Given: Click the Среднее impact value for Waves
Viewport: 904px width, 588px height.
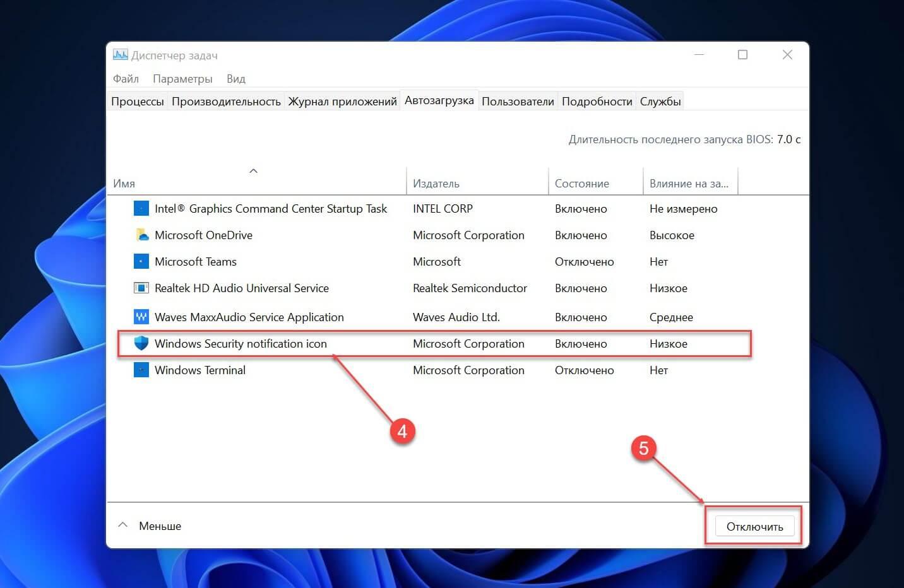Looking at the screenshot, I should click(x=671, y=317).
